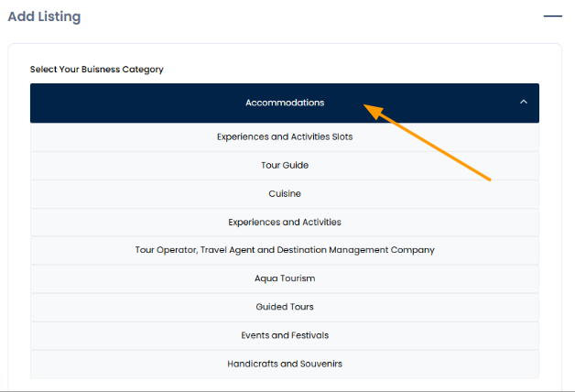Click the Select Your Buisness Category label
575x392 pixels.
click(96, 70)
